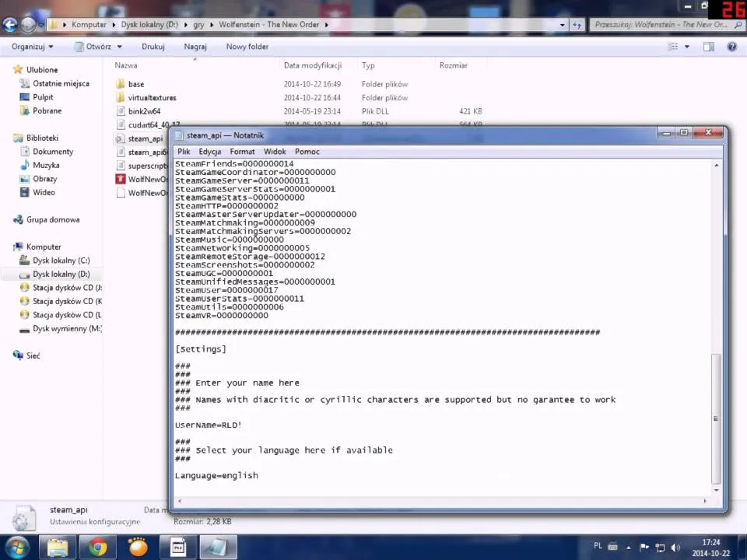The height and width of the screenshot is (560, 747).
Task: Sort by Data modyfikacji column header
Action: click(313, 65)
